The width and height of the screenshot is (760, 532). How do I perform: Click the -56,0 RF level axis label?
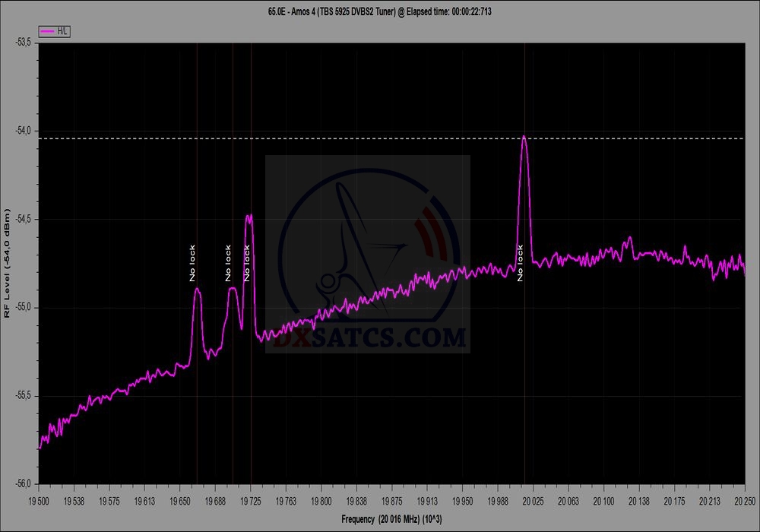click(x=23, y=483)
